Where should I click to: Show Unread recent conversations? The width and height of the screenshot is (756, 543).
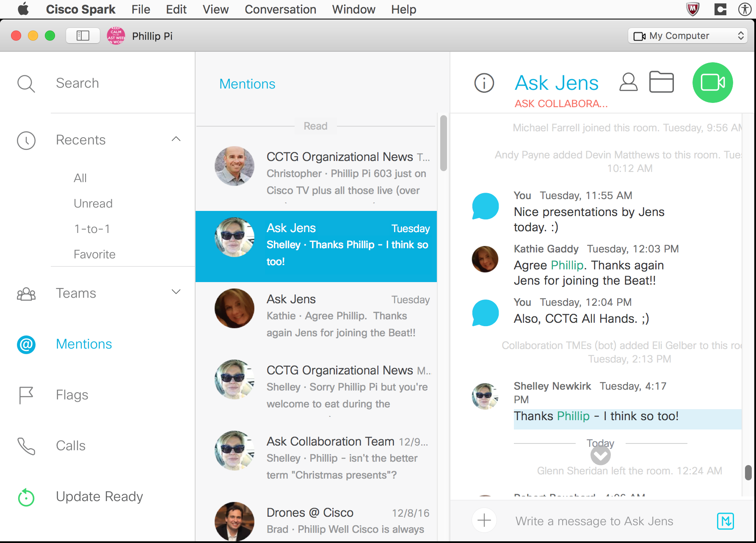pyautogui.click(x=93, y=203)
